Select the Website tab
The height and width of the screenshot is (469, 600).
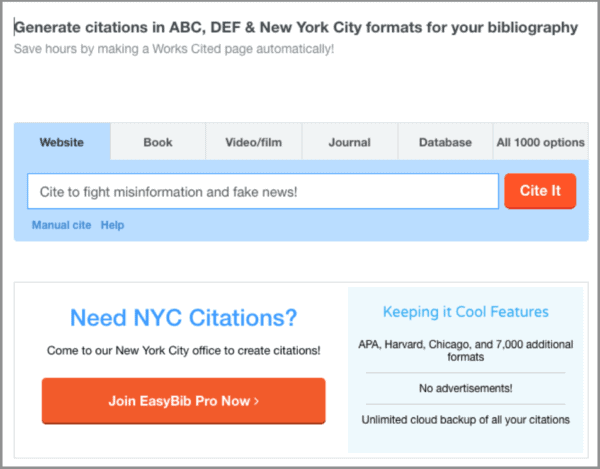62,142
